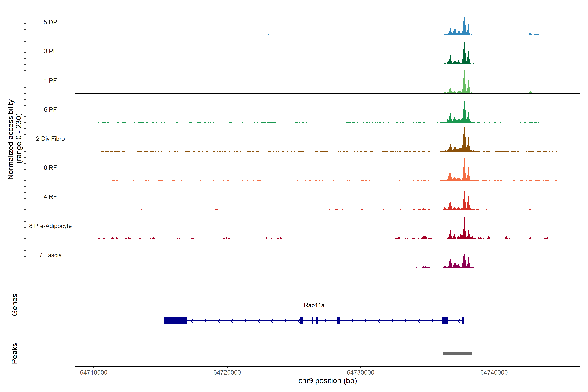Click the 3 PF track label
588x392 pixels.
pyautogui.click(x=50, y=51)
